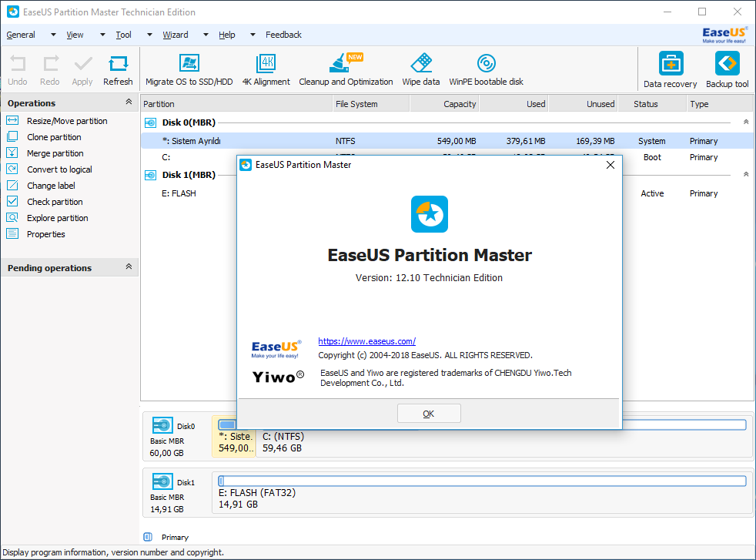Sort by the Used column header
The width and height of the screenshot is (756, 560).
point(513,104)
